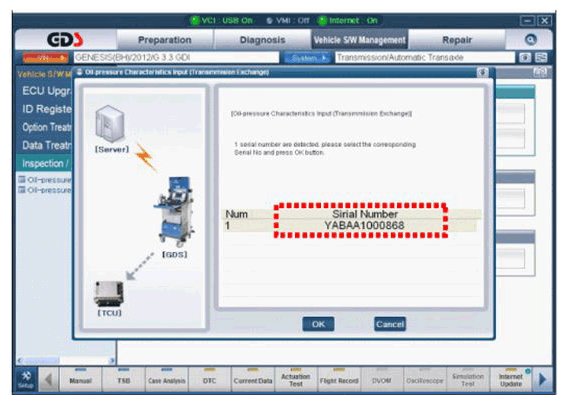Image resolution: width=567 pixels, height=404 pixels.
Task: Click the right arrow in bottom toolbar
Action: [x=542, y=379]
